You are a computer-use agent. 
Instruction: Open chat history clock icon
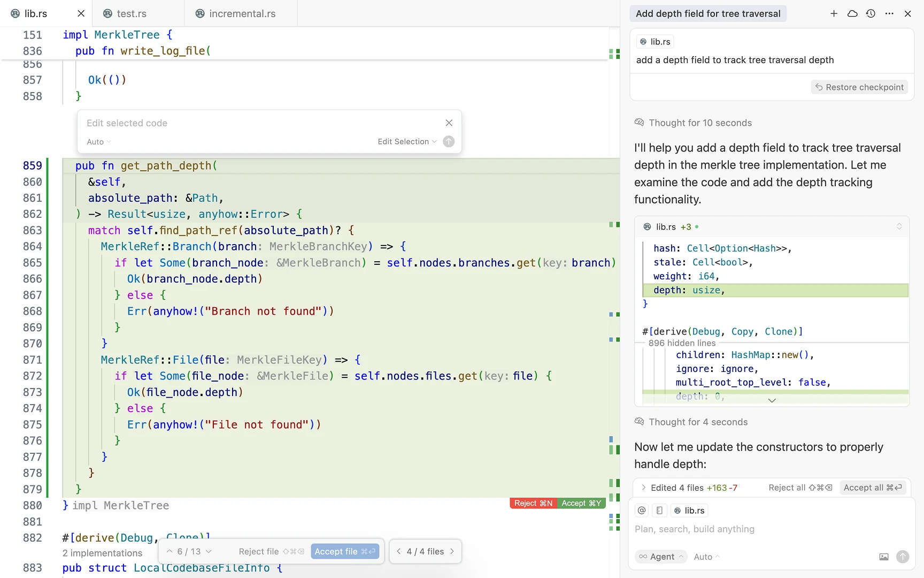[871, 14]
